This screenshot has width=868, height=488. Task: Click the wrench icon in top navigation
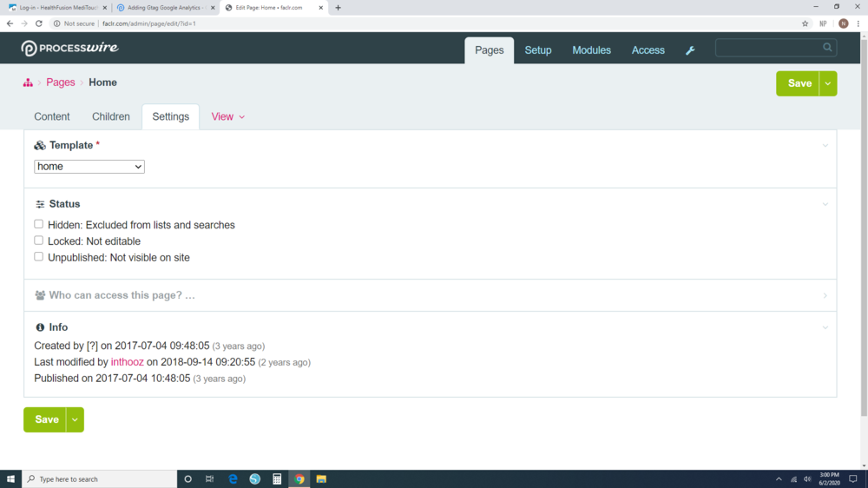(x=690, y=50)
